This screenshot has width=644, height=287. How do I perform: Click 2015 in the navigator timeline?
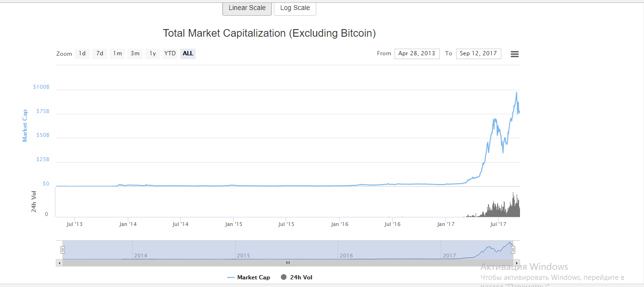point(243,256)
